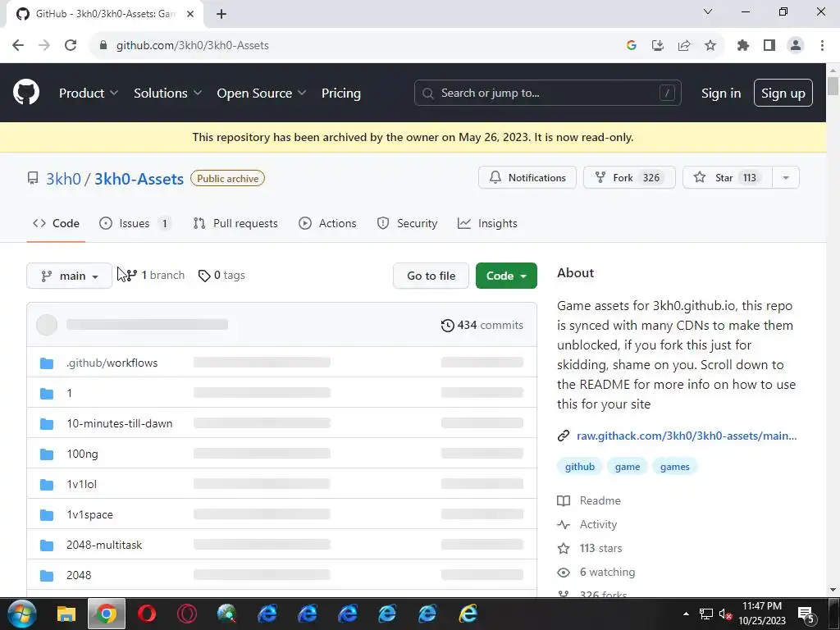Image resolution: width=840 pixels, height=630 pixels.
Task: Click Sign in
Action: pyautogui.click(x=721, y=94)
